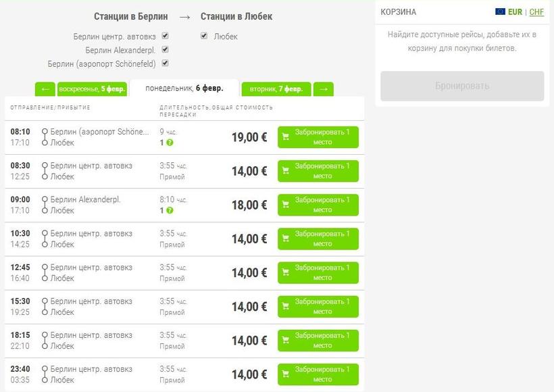Viewport: 554px width, 392px height.
Task: Click the EU flag icon in basket
Action: coord(500,11)
